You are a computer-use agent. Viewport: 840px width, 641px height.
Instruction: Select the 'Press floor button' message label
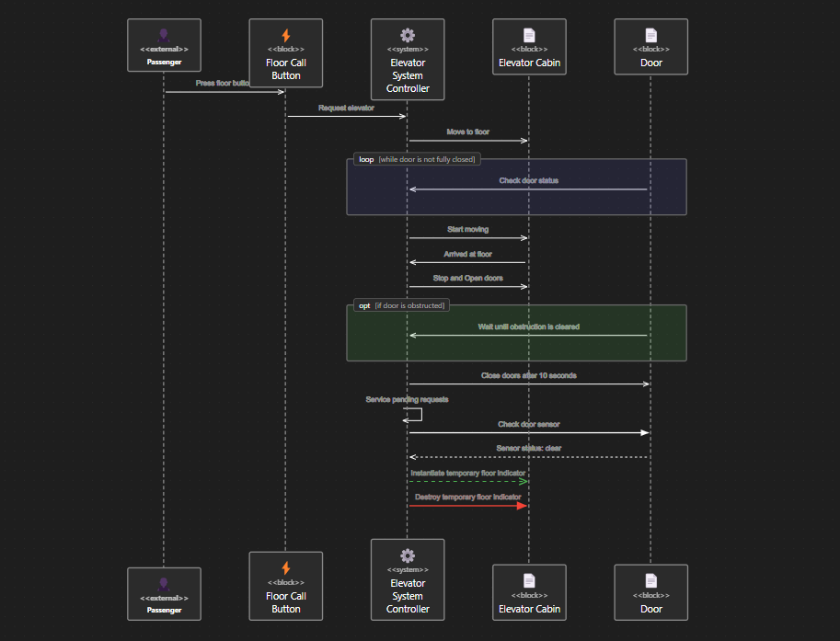click(x=223, y=83)
